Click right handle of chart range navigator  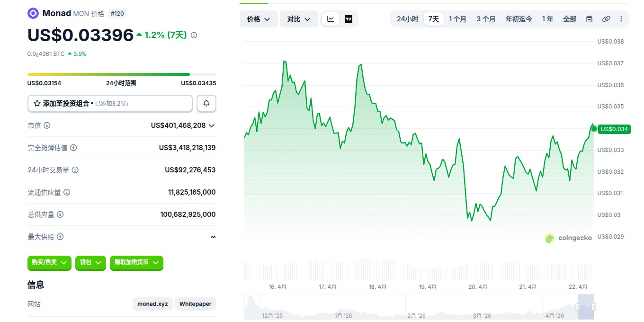593,307
